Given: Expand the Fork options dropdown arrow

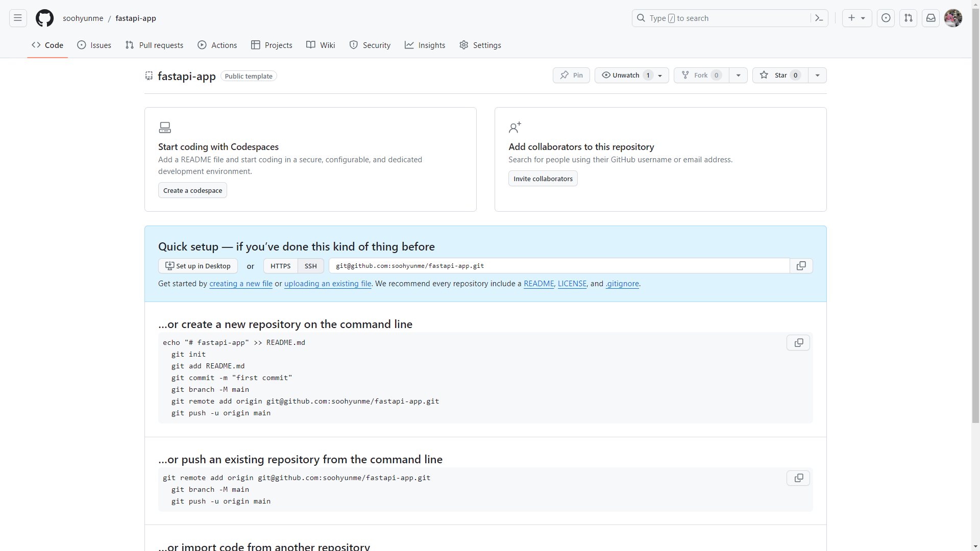Looking at the screenshot, I should tap(738, 76).
